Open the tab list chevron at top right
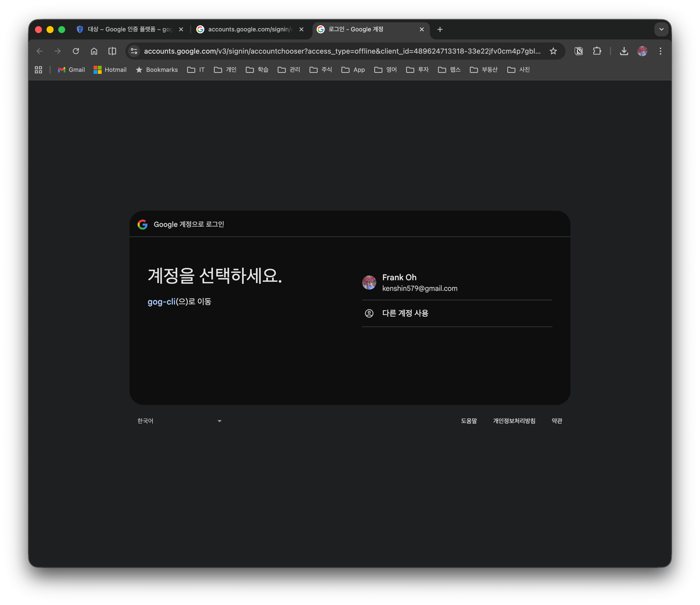Viewport: 700px width, 605px height. point(662,29)
